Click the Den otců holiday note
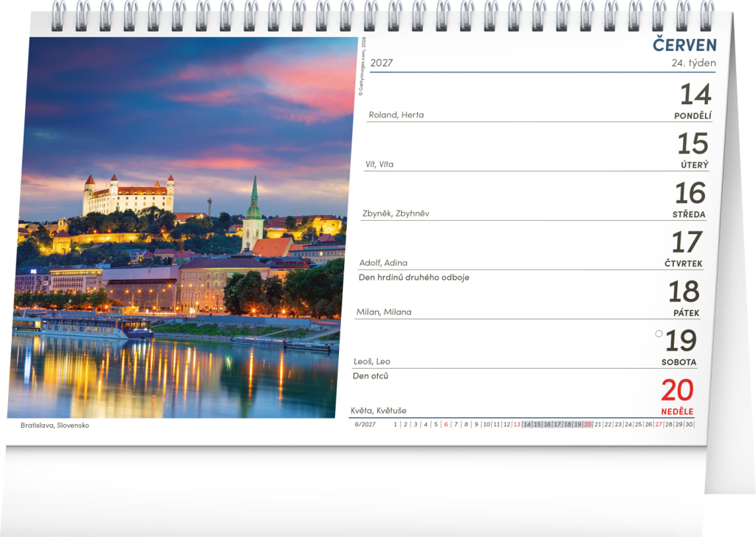 tap(371, 376)
